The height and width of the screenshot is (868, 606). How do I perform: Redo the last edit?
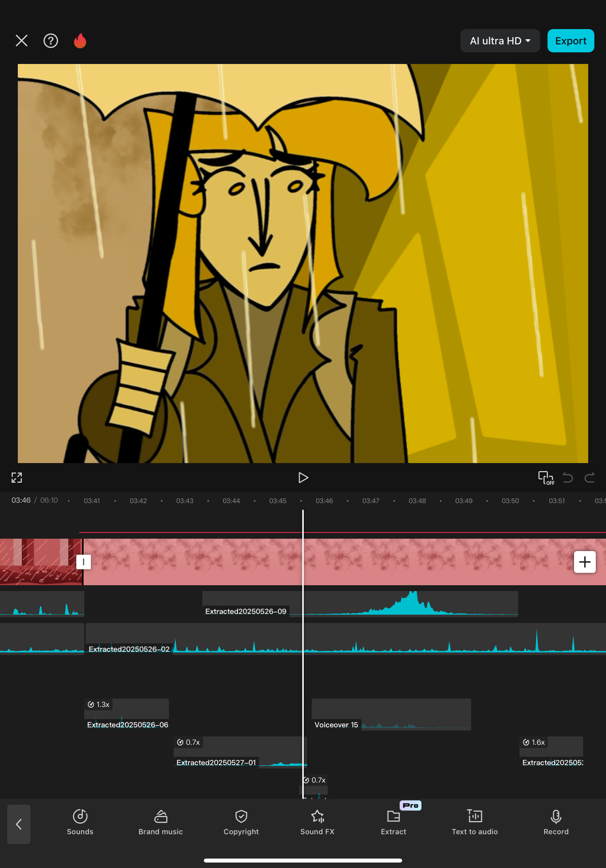[x=590, y=478]
